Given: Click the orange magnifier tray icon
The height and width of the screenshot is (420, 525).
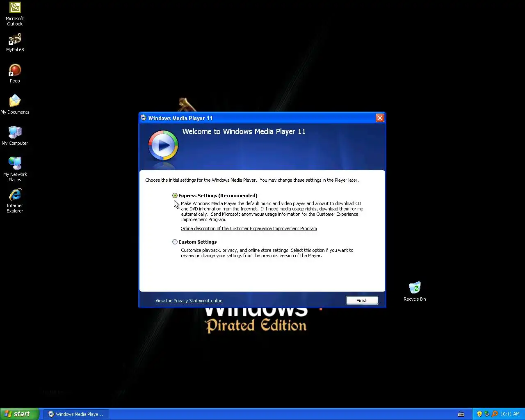Looking at the screenshot, I should click(x=495, y=414).
